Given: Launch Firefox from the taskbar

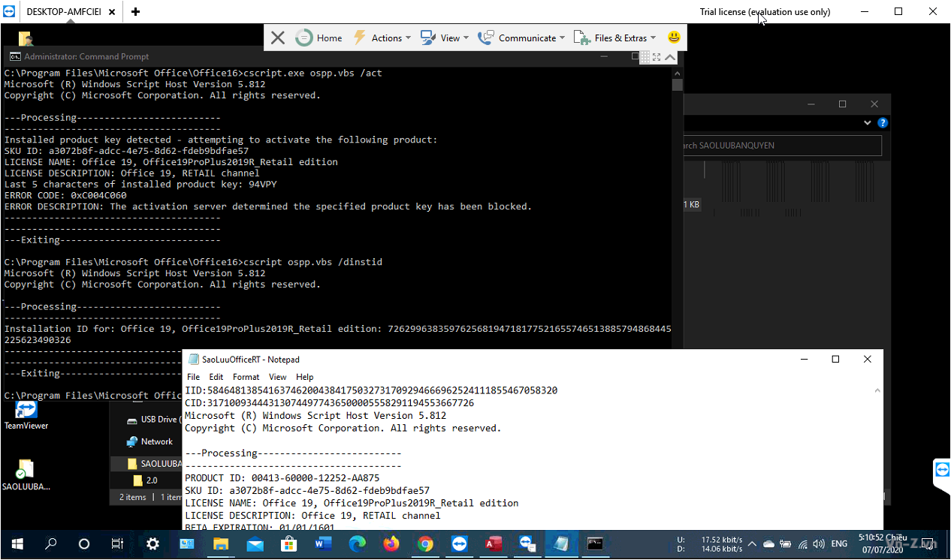Looking at the screenshot, I should [x=391, y=544].
